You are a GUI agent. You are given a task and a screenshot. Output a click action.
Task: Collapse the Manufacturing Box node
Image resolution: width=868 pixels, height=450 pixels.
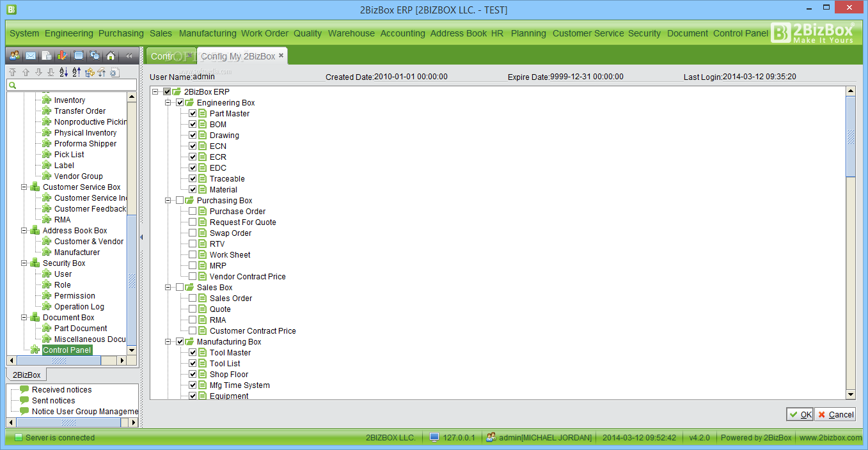pyautogui.click(x=168, y=341)
